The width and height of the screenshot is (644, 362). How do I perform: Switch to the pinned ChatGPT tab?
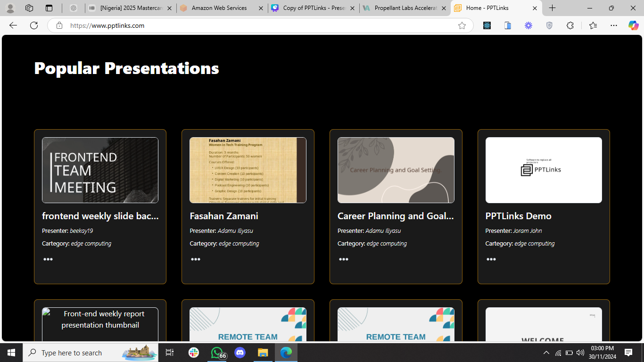click(73, 8)
